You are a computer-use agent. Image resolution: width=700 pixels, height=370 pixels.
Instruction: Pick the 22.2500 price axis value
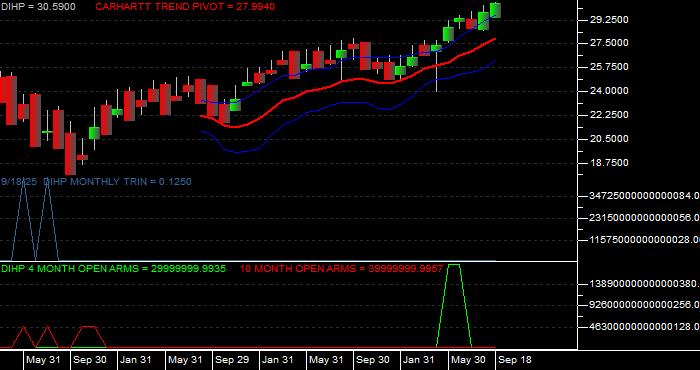point(609,114)
